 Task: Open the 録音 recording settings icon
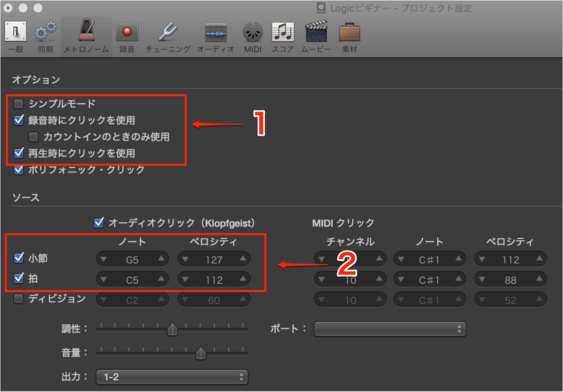click(127, 32)
